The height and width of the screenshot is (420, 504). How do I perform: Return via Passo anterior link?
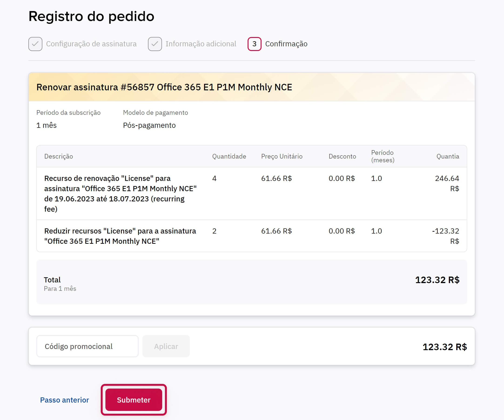click(x=64, y=400)
